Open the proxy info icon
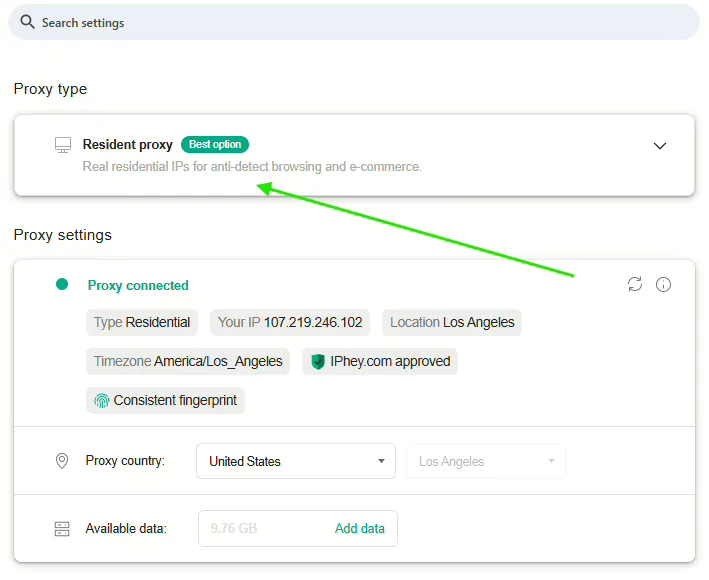 (x=663, y=284)
